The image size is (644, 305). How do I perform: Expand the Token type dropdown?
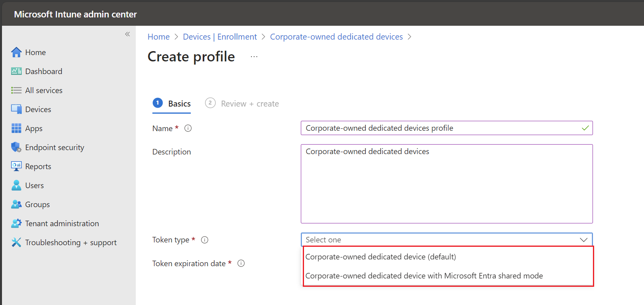[x=446, y=240]
